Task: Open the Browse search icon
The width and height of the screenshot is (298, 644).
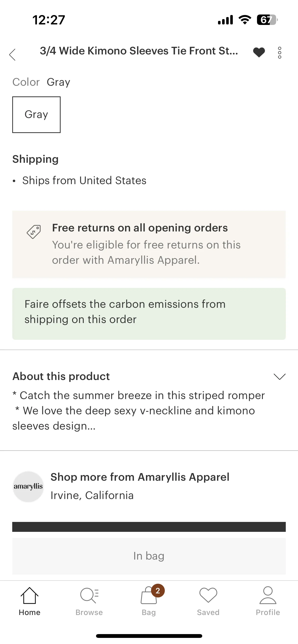Action: (x=89, y=595)
